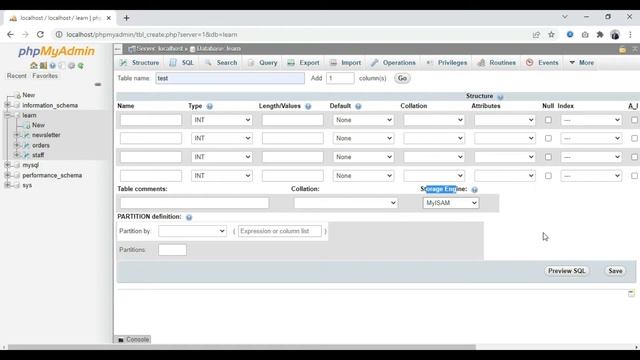Screen dimensions: 640x360
Task: Click the green reload navigation icon
Action: click(x=81, y=66)
